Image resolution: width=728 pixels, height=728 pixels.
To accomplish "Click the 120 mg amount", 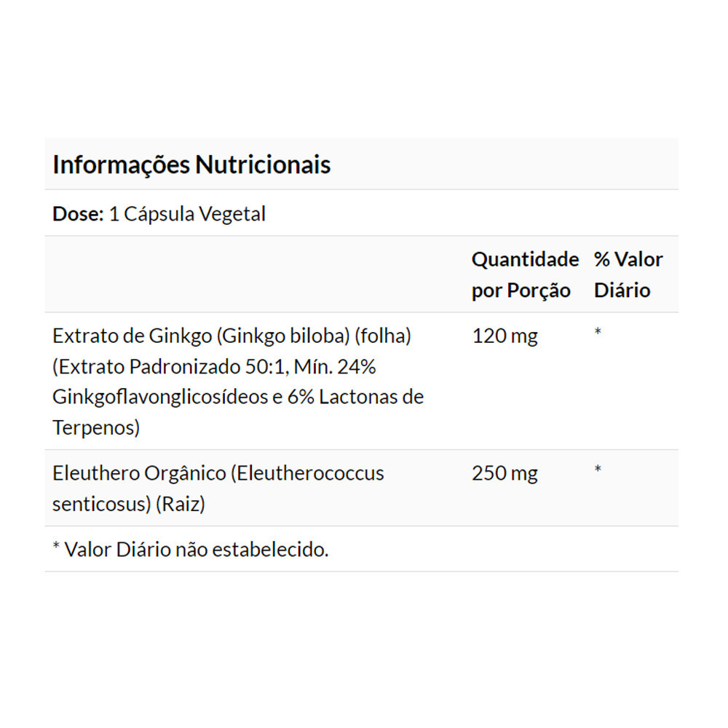I will pyautogui.click(x=505, y=336).
